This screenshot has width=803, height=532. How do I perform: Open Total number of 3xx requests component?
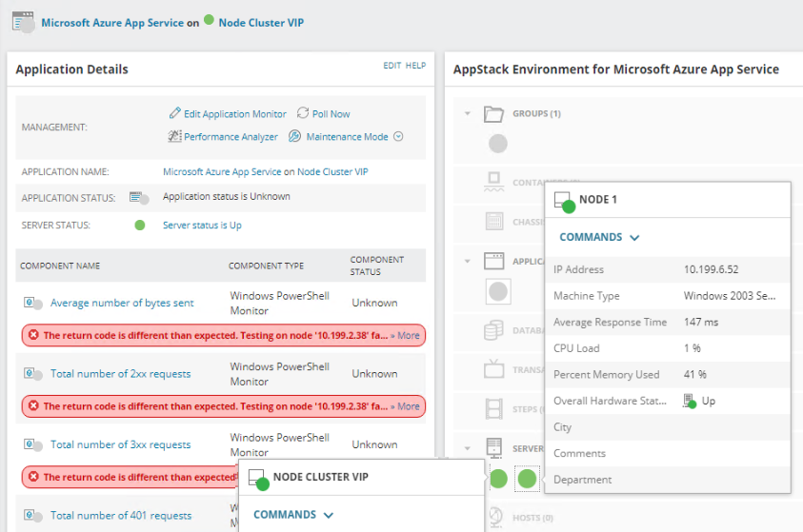(120, 444)
